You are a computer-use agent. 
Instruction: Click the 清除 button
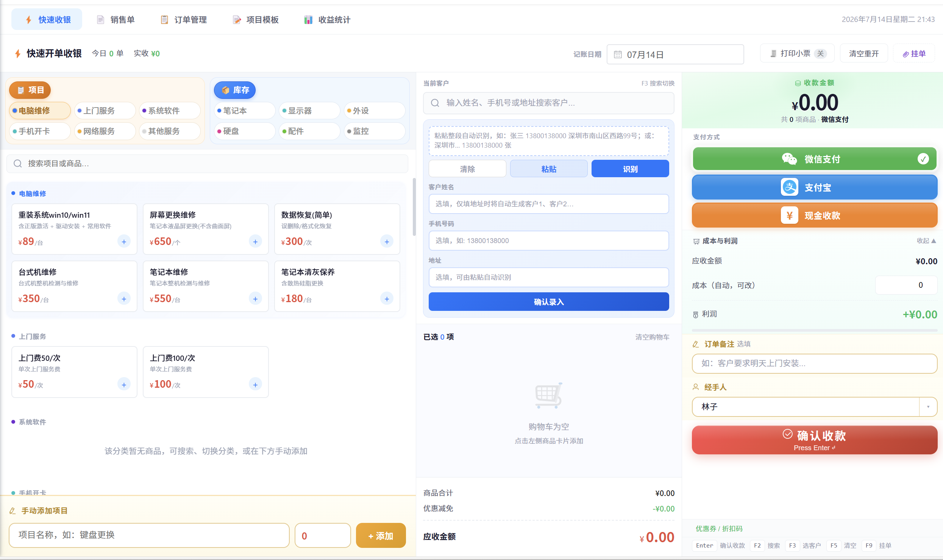click(x=467, y=169)
